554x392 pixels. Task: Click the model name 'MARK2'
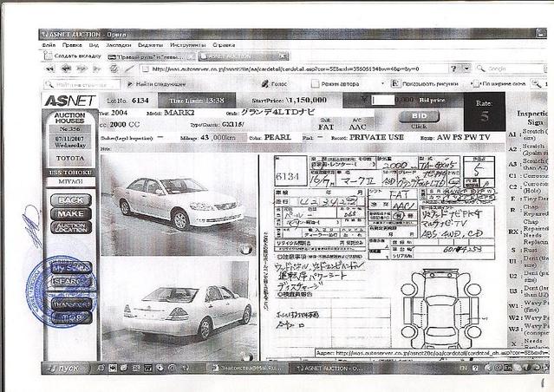pos(179,113)
